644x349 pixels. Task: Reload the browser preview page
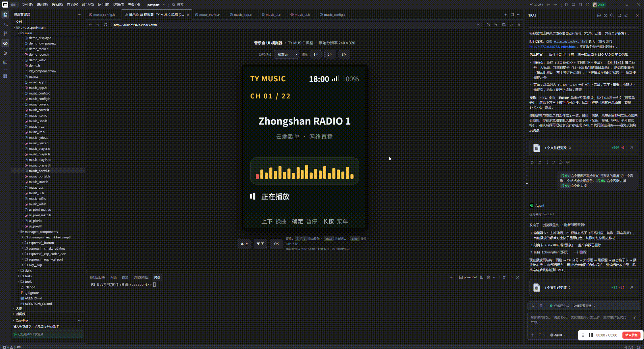(x=105, y=25)
